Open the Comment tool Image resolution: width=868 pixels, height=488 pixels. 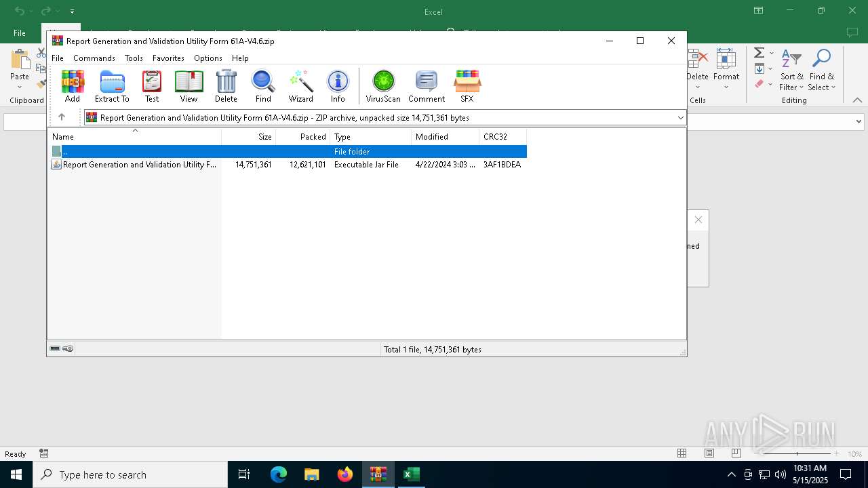coord(427,86)
